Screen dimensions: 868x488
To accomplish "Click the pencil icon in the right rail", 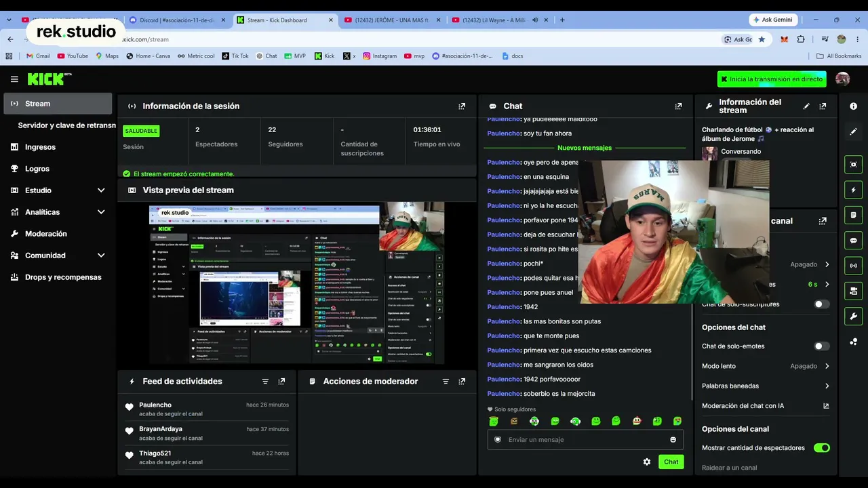I will click(x=853, y=131).
